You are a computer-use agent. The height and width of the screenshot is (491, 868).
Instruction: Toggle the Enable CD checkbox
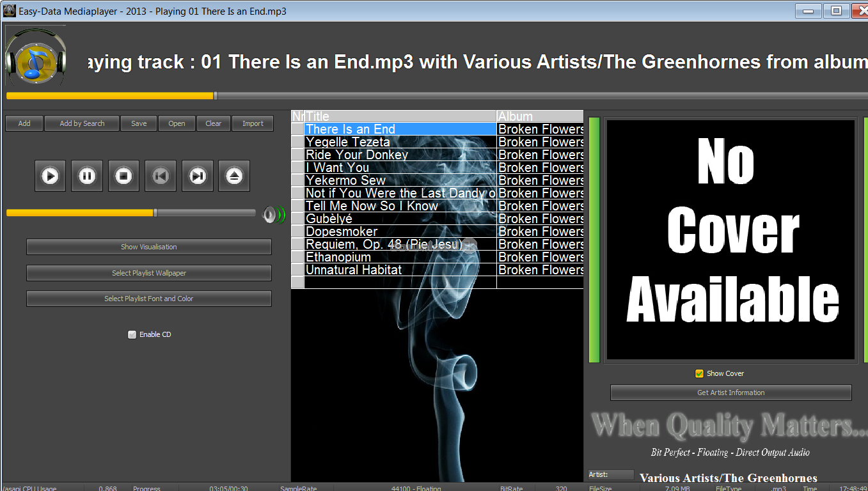[132, 334]
